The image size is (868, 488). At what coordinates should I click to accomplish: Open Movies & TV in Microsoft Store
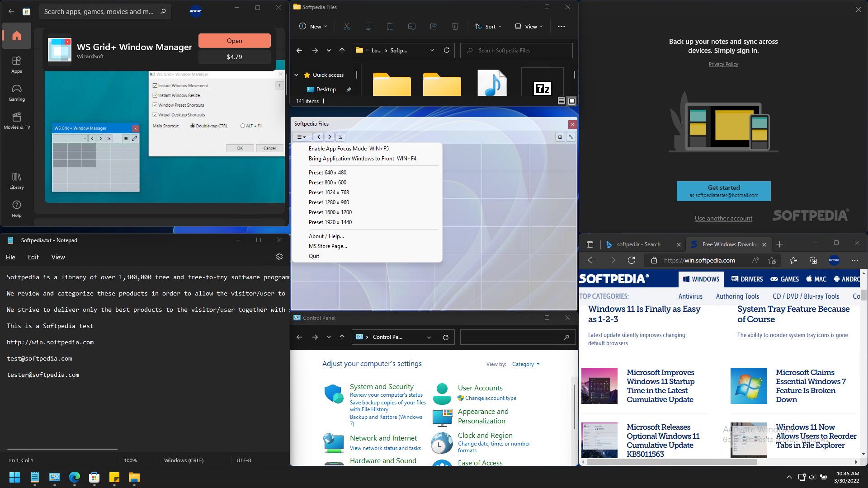point(17,121)
